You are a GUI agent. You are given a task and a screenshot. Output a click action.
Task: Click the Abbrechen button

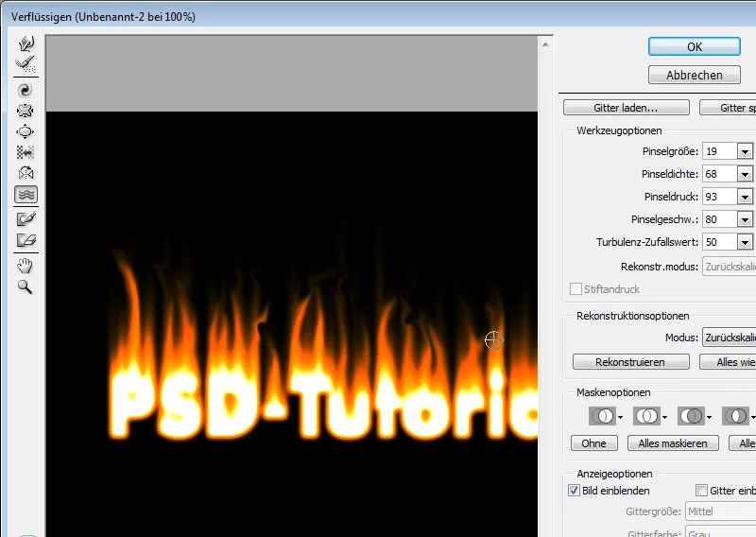pyautogui.click(x=695, y=75)
